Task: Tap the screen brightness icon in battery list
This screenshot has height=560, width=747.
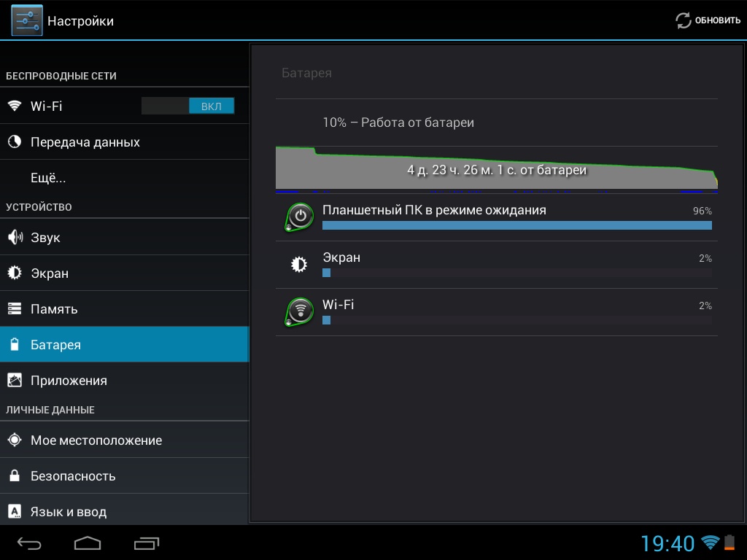Action: click(x=299, y=265)
